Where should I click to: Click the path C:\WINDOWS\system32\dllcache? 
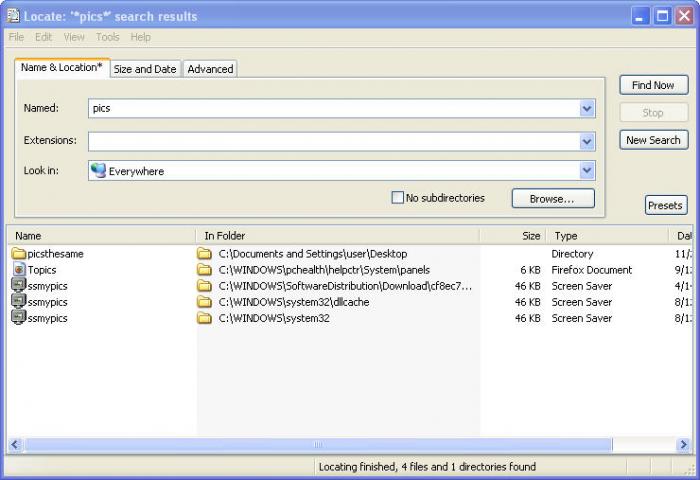(x=294, y=302)
